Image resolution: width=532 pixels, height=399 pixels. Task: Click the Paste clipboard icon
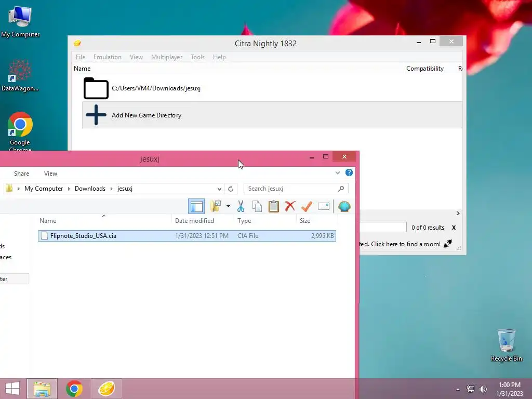[273, 206]
